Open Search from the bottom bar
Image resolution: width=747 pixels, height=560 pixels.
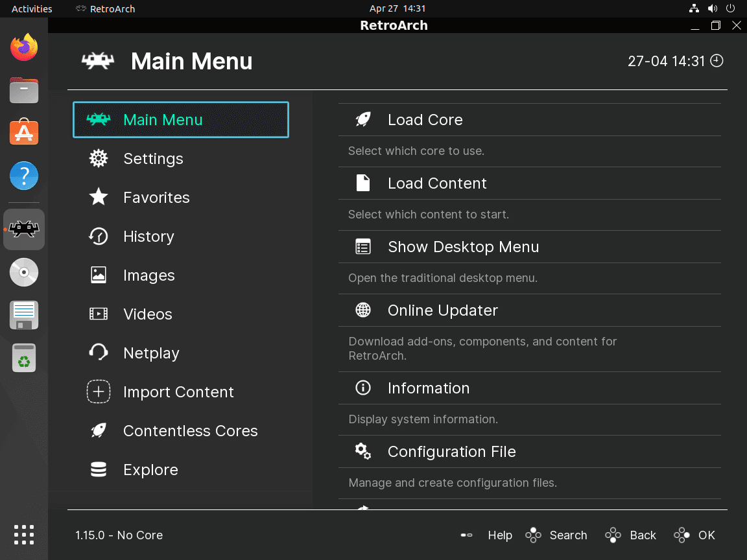pos(569,535)
